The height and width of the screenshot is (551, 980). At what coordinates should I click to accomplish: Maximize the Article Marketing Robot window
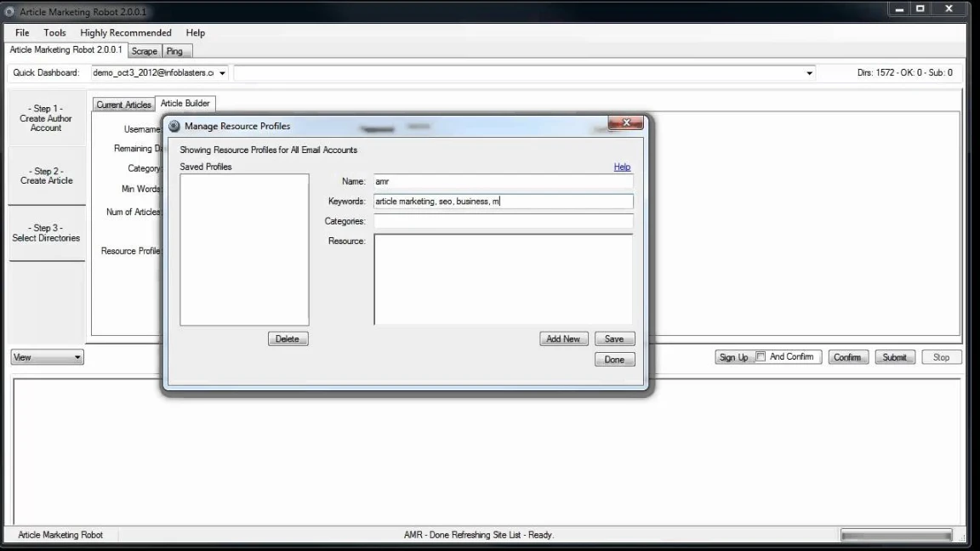tap(920, 9)
